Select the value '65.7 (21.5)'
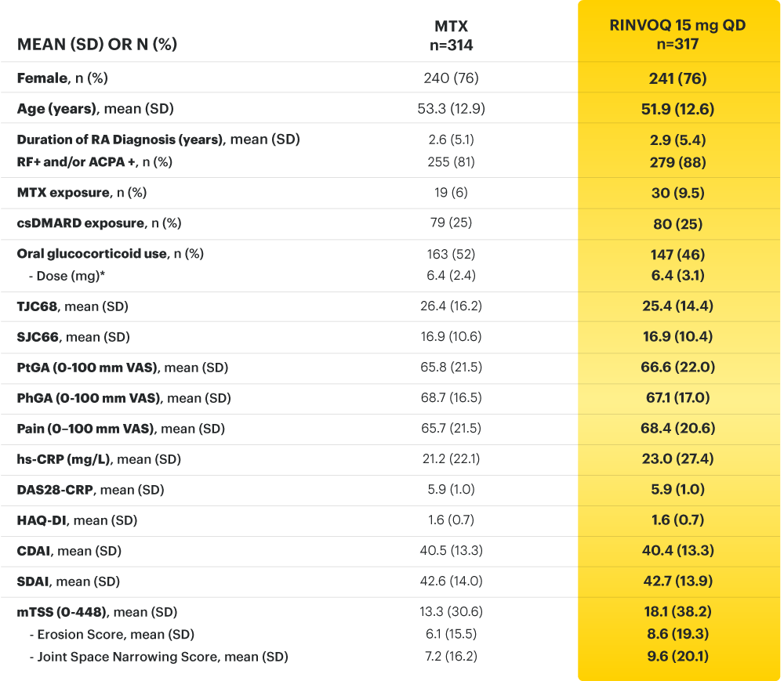 (x=451, y=428)
